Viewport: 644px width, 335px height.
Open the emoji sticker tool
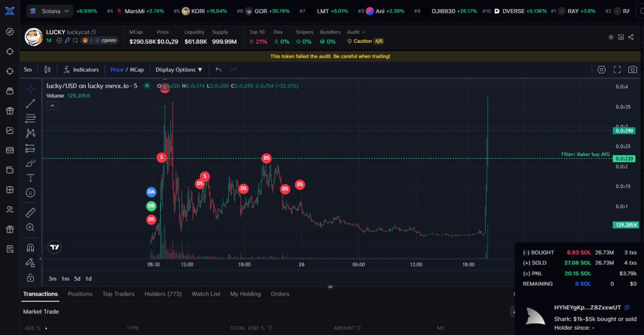pos(31,193)
